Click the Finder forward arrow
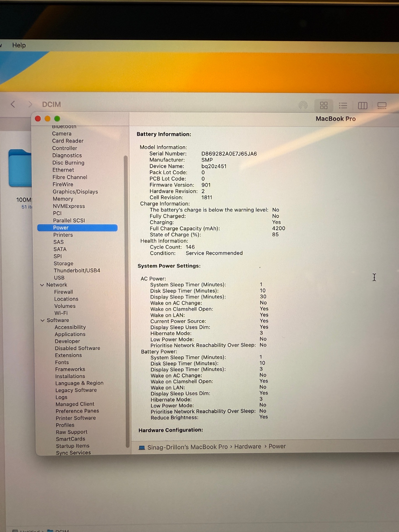Viewport: 399px width, 532px height. [x=30, y=104]
